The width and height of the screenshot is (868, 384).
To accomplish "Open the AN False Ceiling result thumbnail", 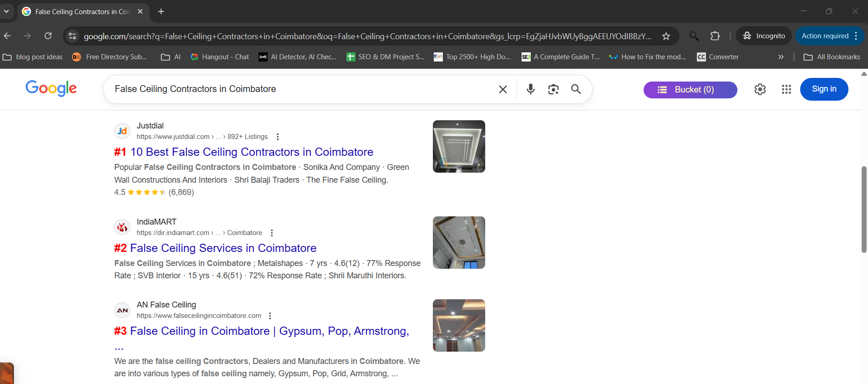I will pos(458,325).
